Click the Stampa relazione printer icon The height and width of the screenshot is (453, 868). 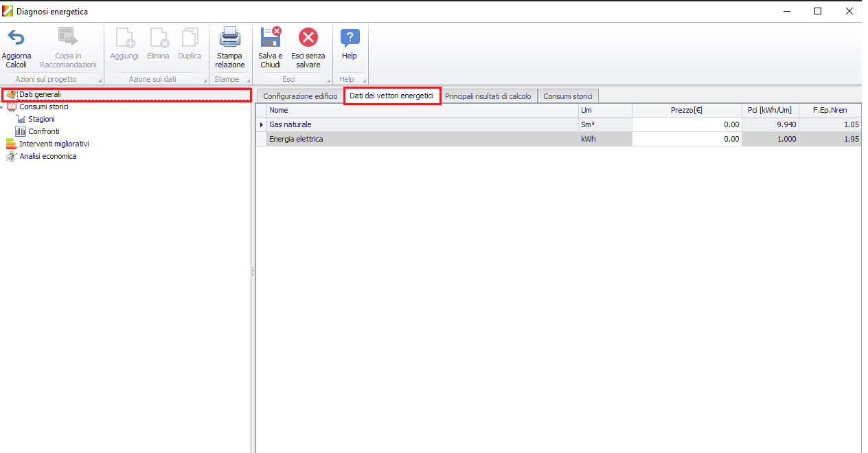tap(229, 38)
